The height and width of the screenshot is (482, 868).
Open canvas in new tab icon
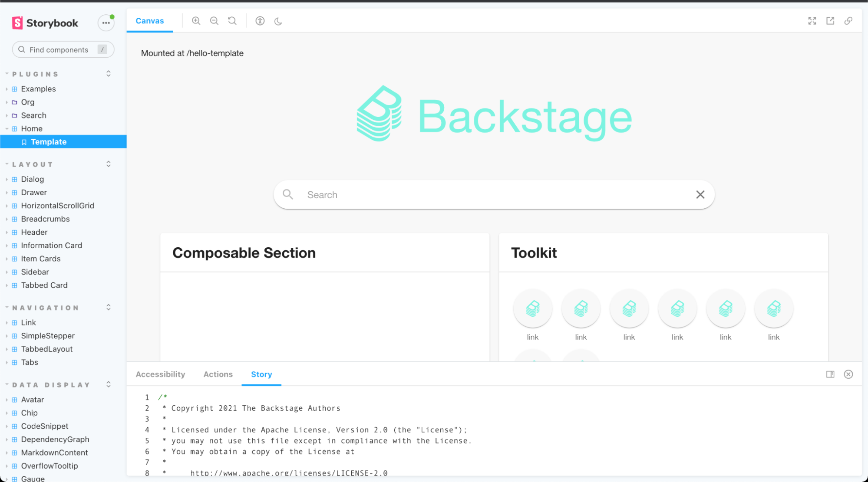tap(830, 21)
